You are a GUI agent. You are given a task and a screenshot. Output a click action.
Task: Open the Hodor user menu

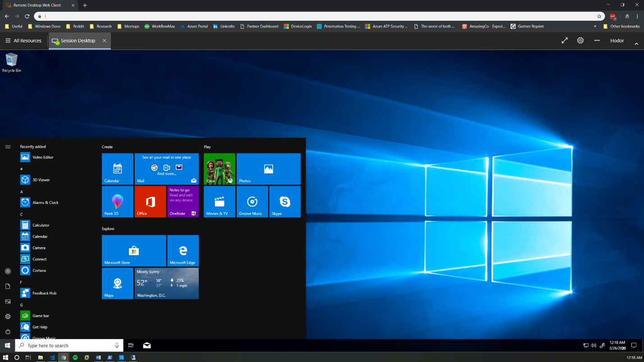click(617, 41)
